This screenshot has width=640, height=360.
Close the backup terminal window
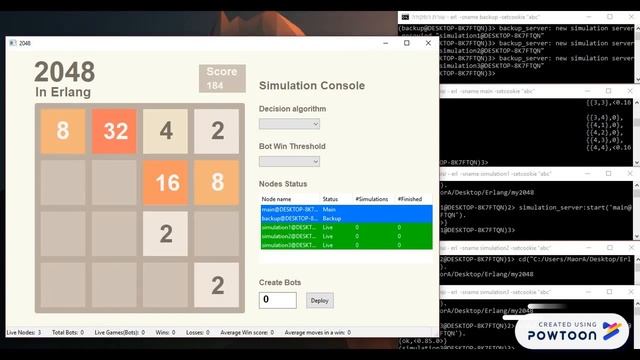pyautogui.click(x=631, y=17)
